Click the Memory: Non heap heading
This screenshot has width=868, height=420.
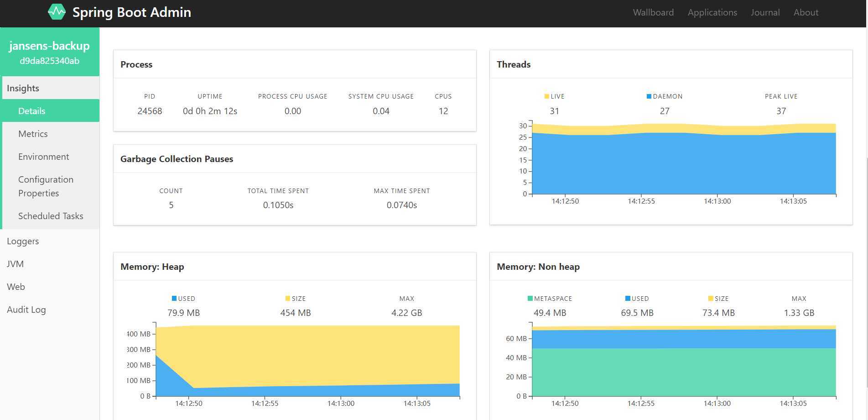point(538,267)
